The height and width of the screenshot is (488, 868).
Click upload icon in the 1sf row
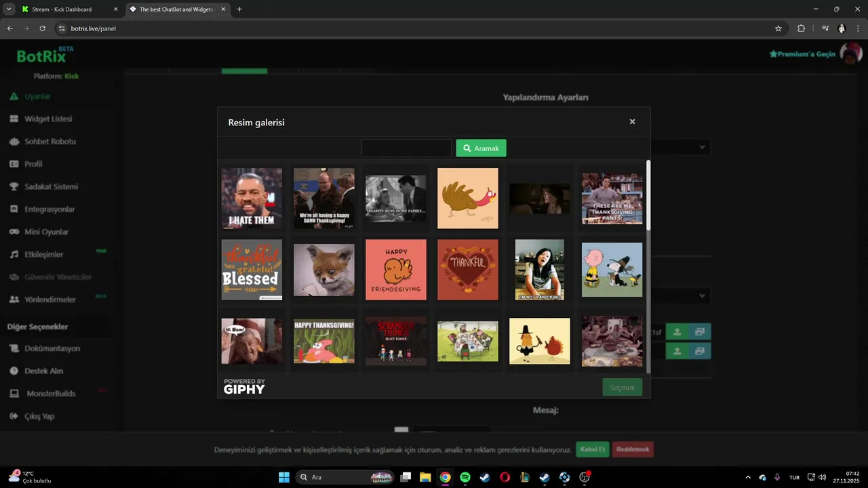click(x=677, y=332)
